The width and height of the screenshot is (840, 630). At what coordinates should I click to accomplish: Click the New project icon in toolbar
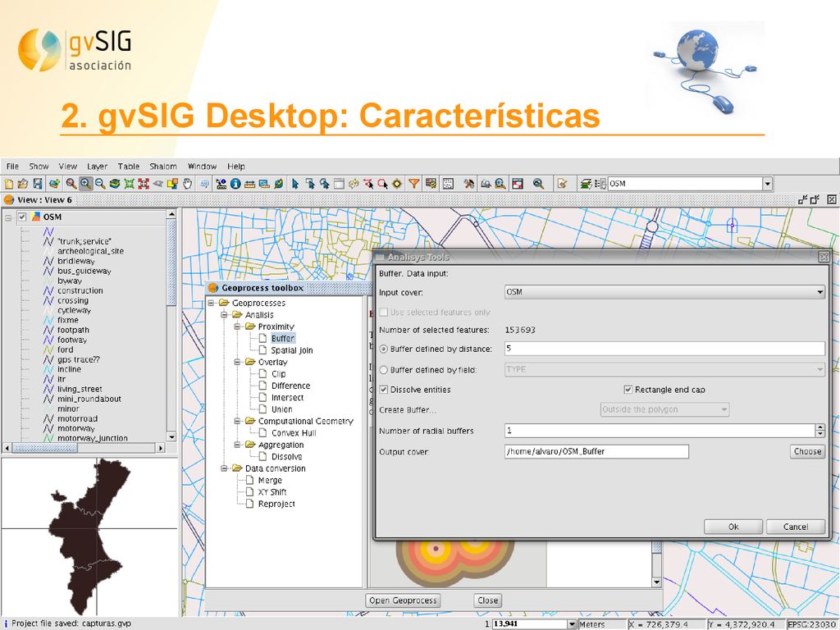click(x=8, y=184)
